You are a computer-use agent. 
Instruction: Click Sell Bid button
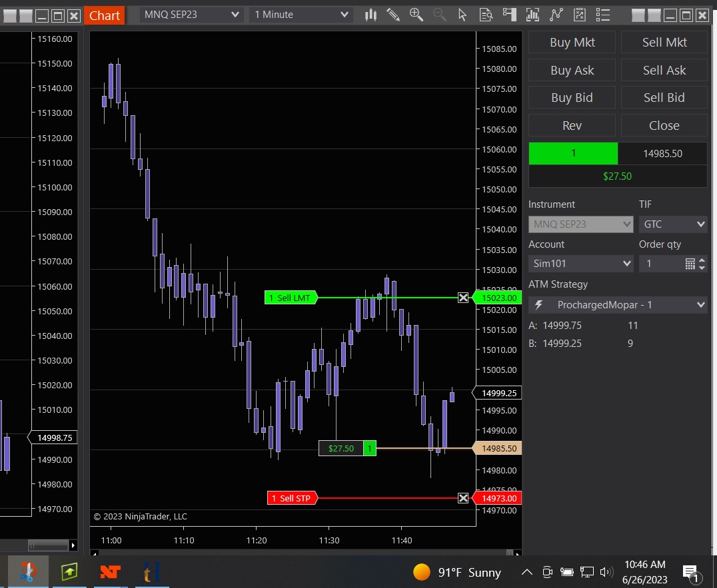point(664,98)
